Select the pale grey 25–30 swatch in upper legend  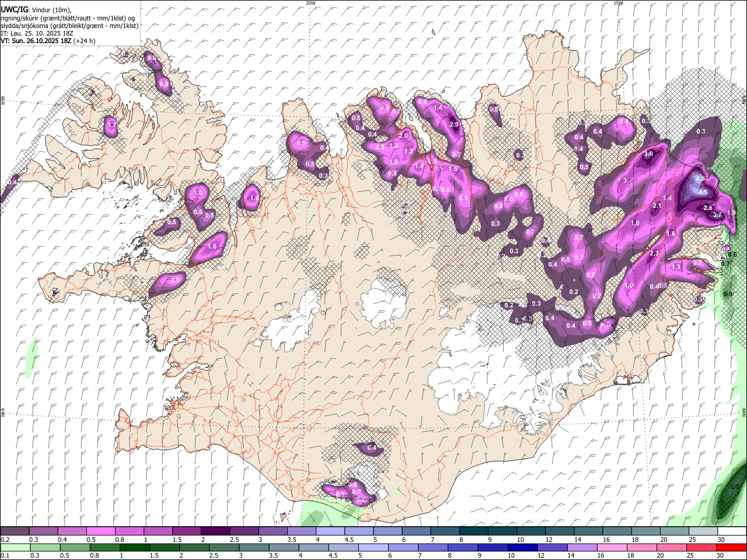coord(703,531)
